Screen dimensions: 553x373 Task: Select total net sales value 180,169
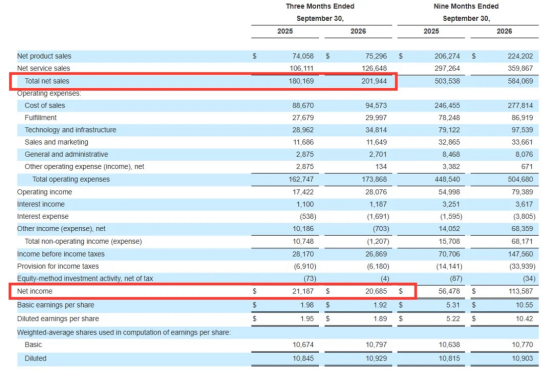pyautogui.click(x=301, y=81)
